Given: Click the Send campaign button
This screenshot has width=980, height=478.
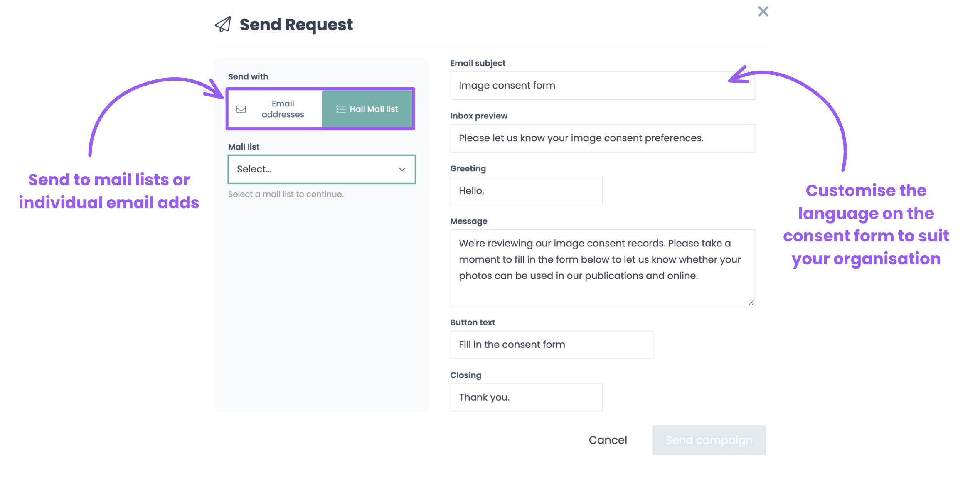Looking at the screenshot, I should (x=709, y=440).
